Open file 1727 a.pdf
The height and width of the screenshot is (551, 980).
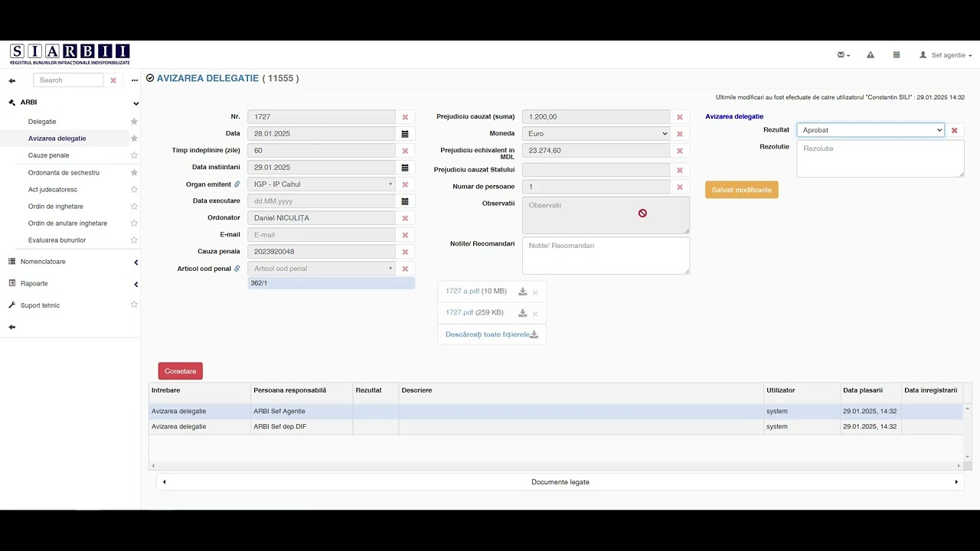pos(462,292)
